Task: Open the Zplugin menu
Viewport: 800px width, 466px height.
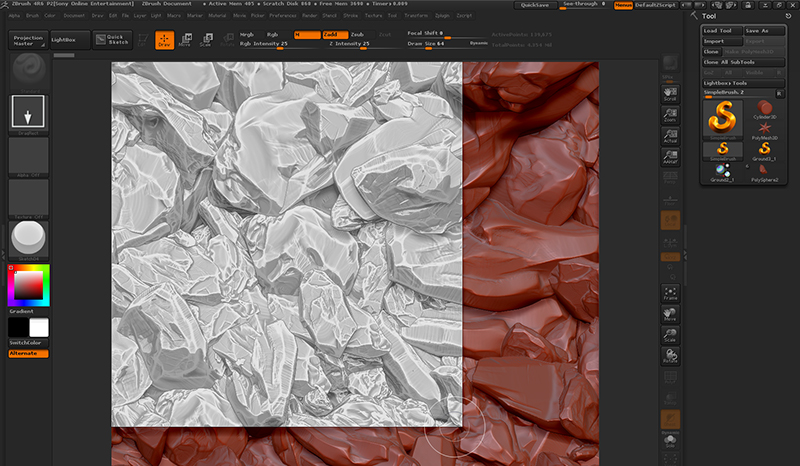Action: click(x=442, y=16)
